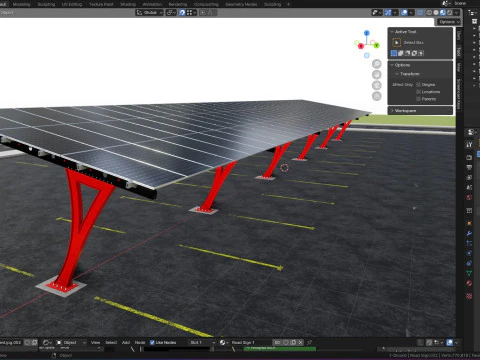
Task: Open the Rendering workspace tab
Action: pos(178,4)
